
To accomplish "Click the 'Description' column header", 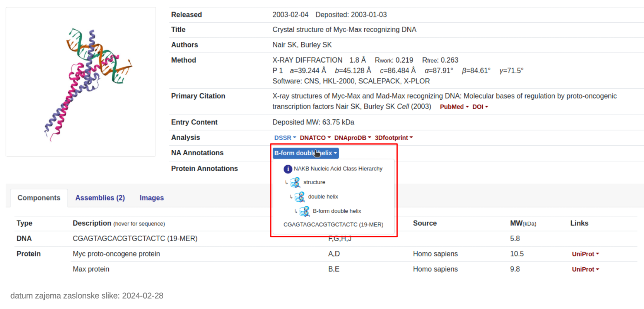I will [x=92, y=223].
